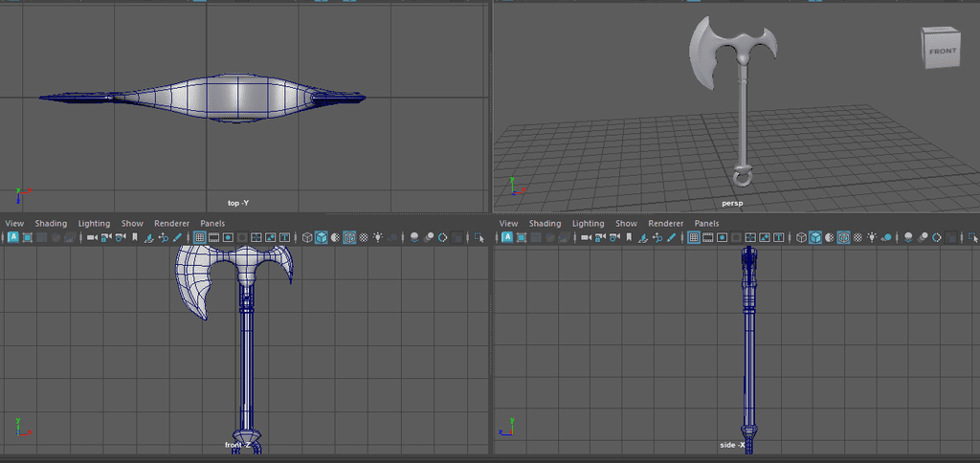This screenshot has width=980, height=463.
Task: Click the wireframe cube icon in the front view toolbar
Action: [307, 237]
